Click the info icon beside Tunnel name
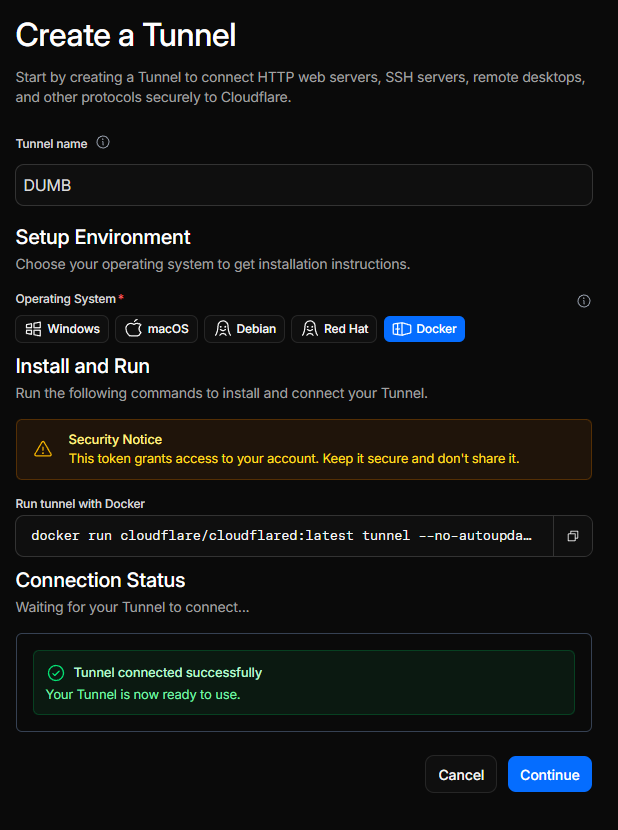This screenshot has width=618, height=830. pyautogui.click(x=103, y=142)
